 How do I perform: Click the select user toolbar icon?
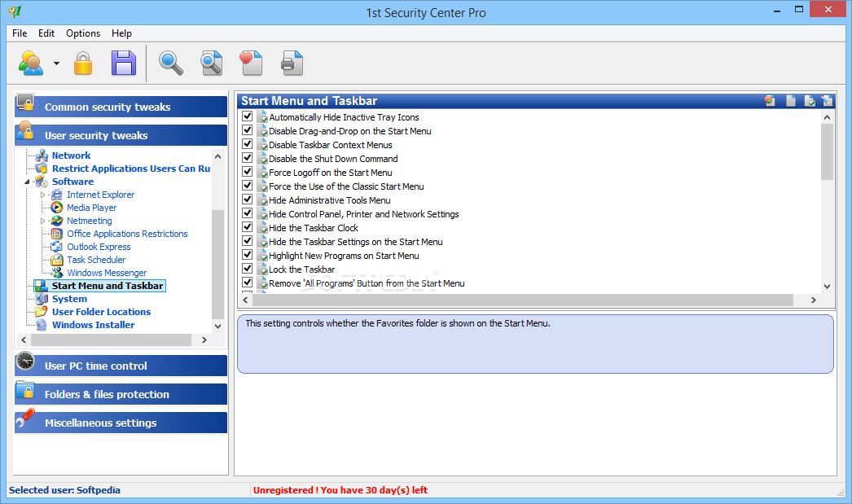(x=31, y=63)
